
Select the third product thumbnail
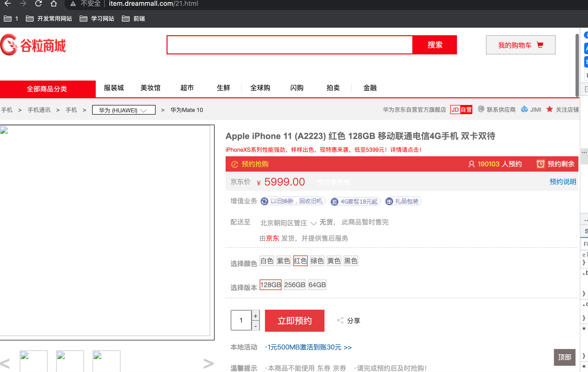(x=107, y=361)
